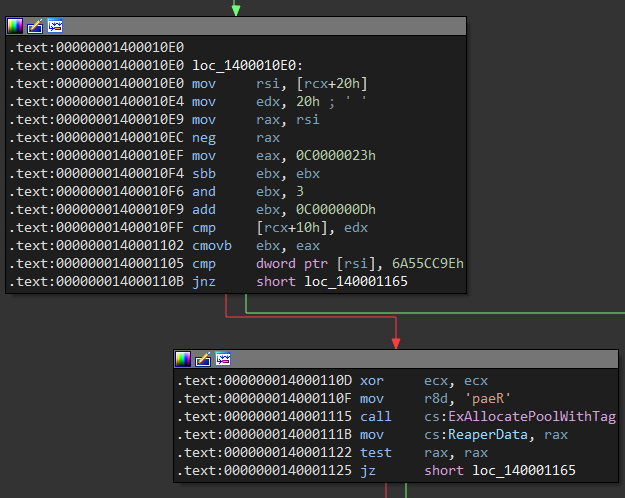The height and width of the screenshot is (498, 625).
Task: Click group-nodes icon of loc_1400010E0 block
Action: tap(55, 26)
